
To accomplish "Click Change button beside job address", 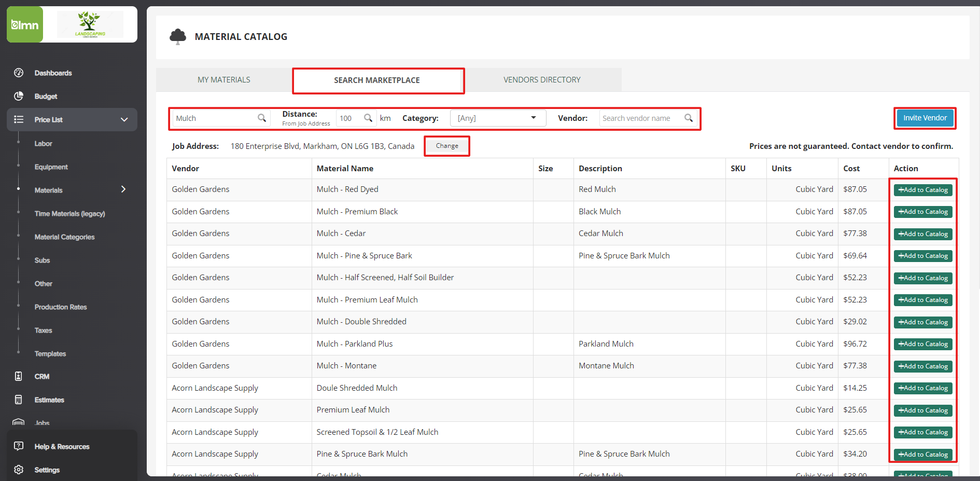I will coord(447,146).
